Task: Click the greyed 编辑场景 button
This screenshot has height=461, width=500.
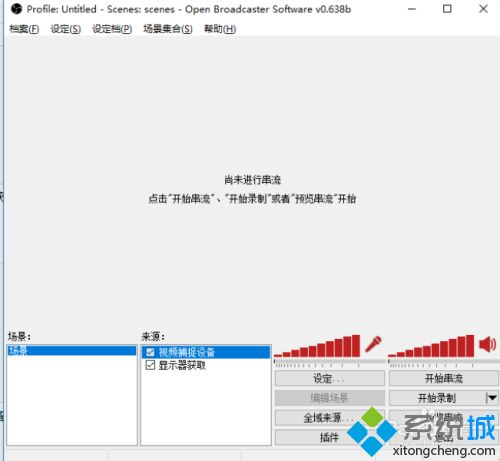Action: click(330, 398)
